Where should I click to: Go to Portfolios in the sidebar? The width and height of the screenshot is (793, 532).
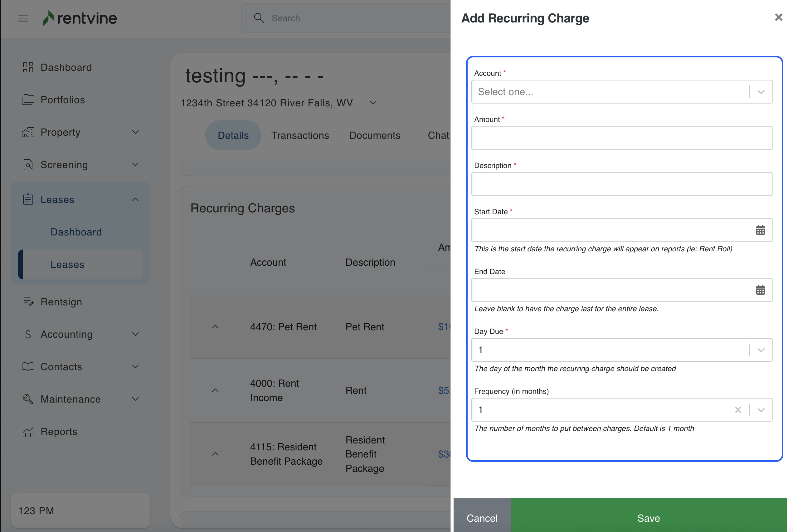click(x=62, y=100)
